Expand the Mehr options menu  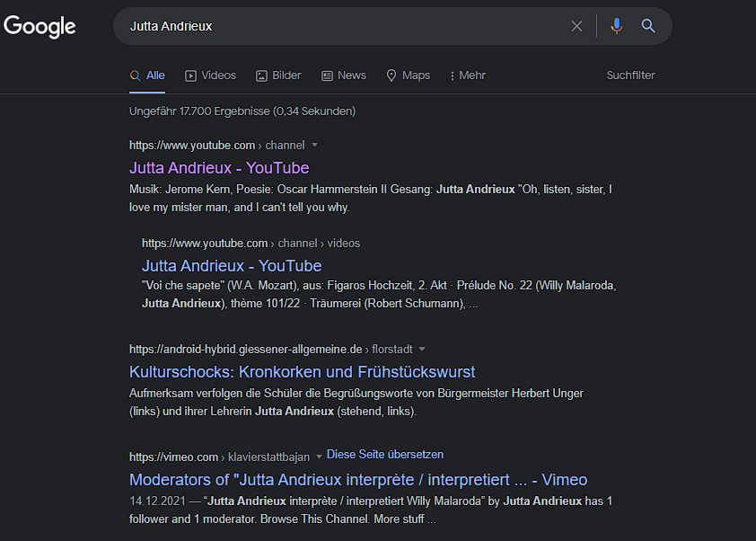[x=467, y=75]
